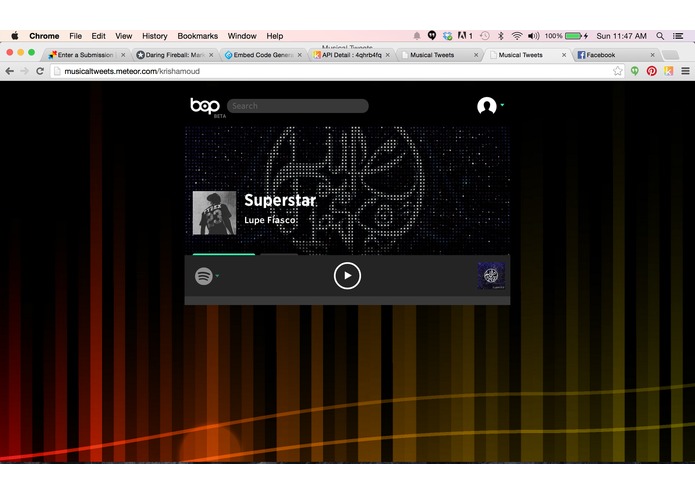Open the Chrome hamburger menu
This screenshot has width=695, height=494.
pos(685,71)
